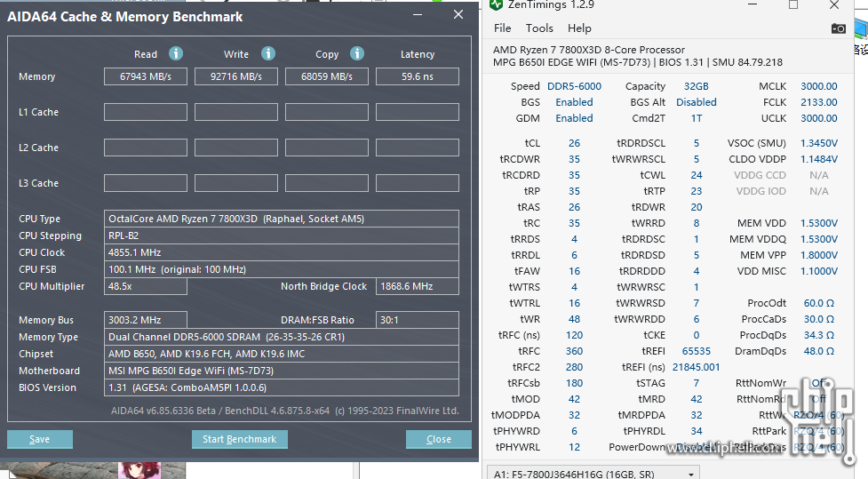
Task: Click the VSOC (SMU) value 1.3450V
Action: [x=819, y=143]
